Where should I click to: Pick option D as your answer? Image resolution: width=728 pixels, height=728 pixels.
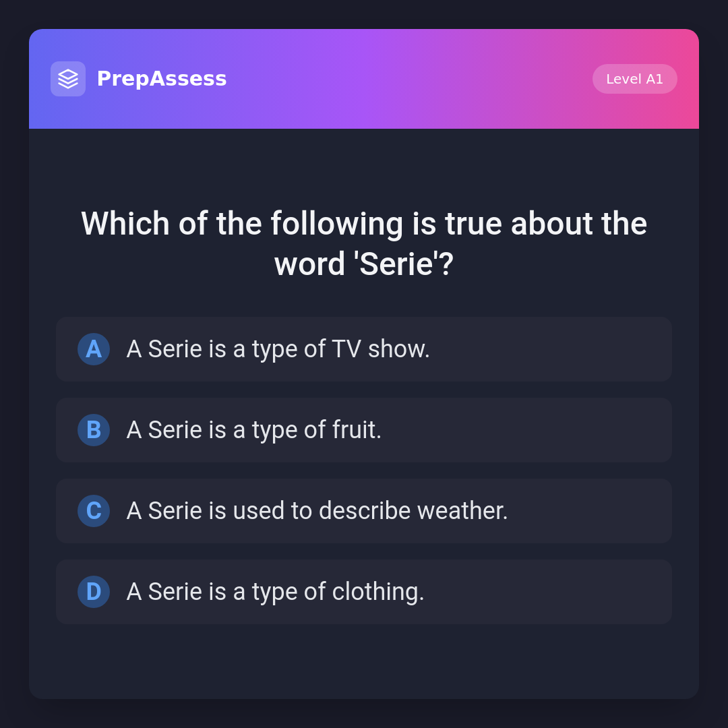click(364, 592)
